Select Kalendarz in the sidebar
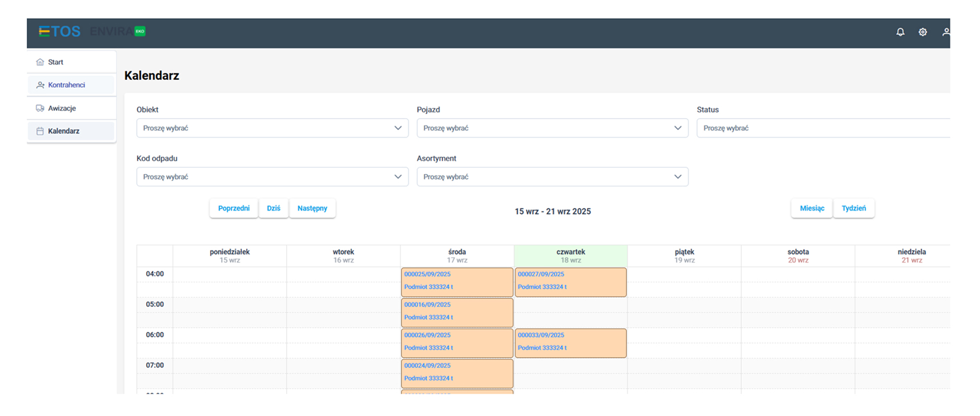This screenshot has width=980, height=416. (x=63, y=131)
